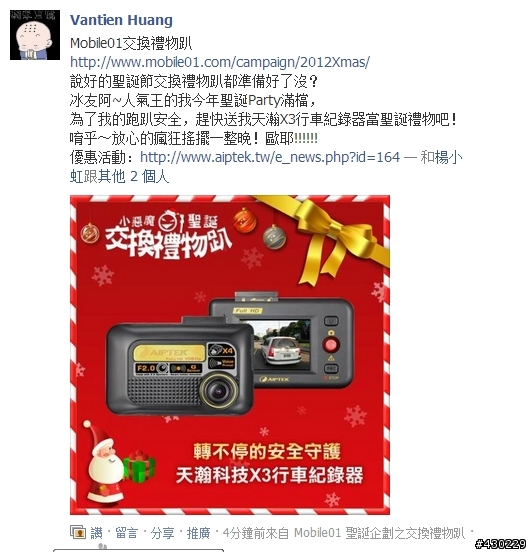Click 推廣 to promote the post
The width and height of the screenshot is (531, 552).
198,533
